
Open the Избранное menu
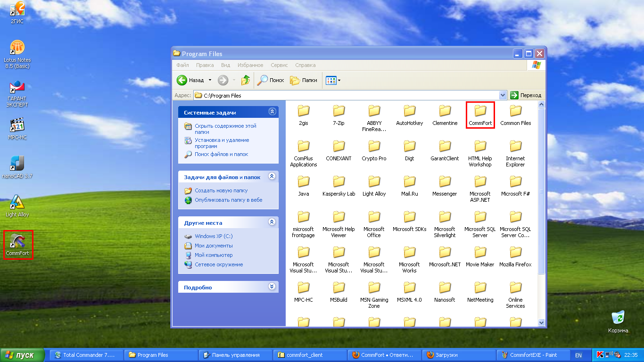[x=250, y=65]
